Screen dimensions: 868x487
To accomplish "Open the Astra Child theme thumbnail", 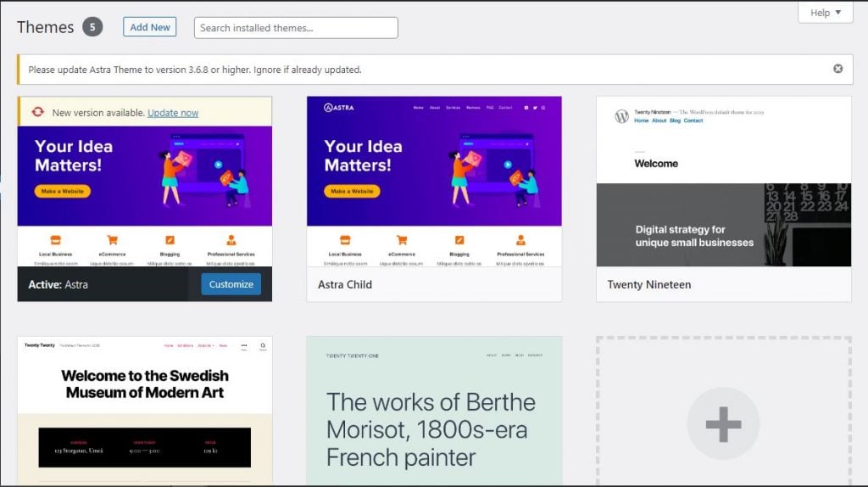I will pyautogui.click(x=434, y=182).
